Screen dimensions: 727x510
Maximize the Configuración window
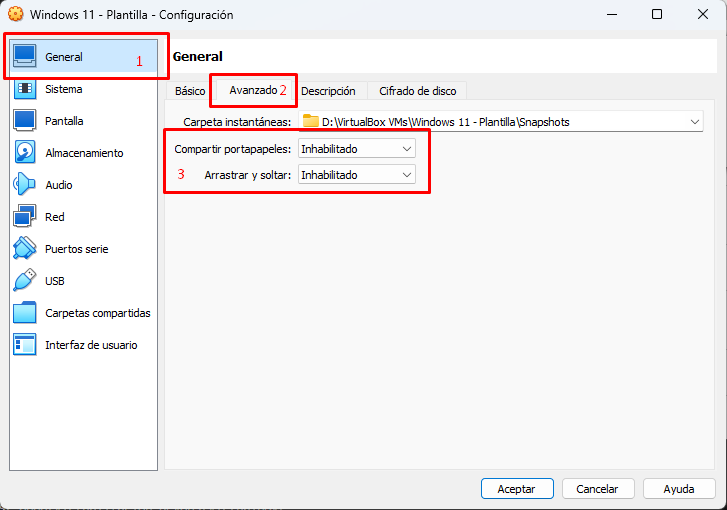(x=657, y=14)
